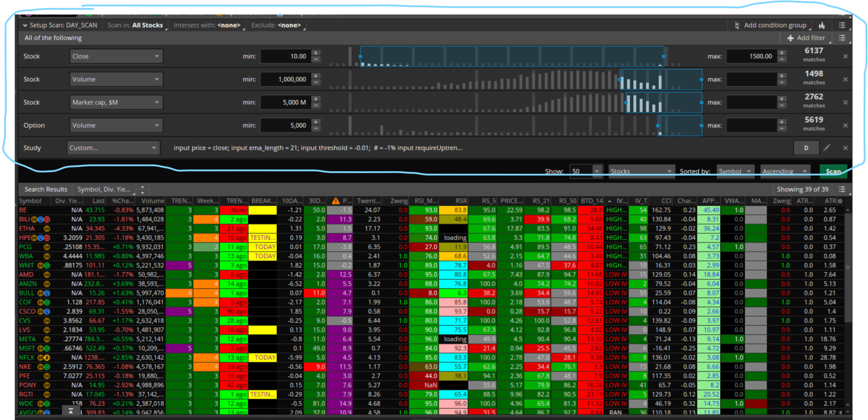Collapse the Setup Scan: DAY_SCAN section

point(25,26)
